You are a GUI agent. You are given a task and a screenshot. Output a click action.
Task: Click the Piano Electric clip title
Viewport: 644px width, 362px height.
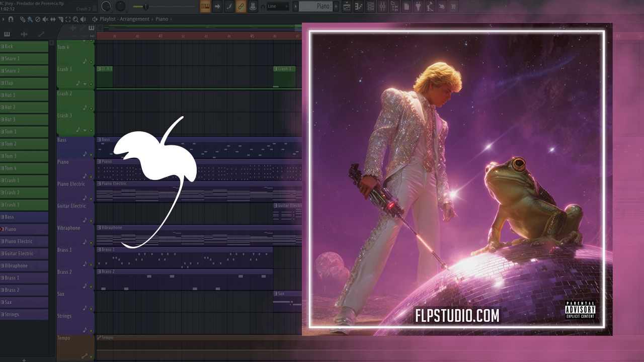(114, 184)
